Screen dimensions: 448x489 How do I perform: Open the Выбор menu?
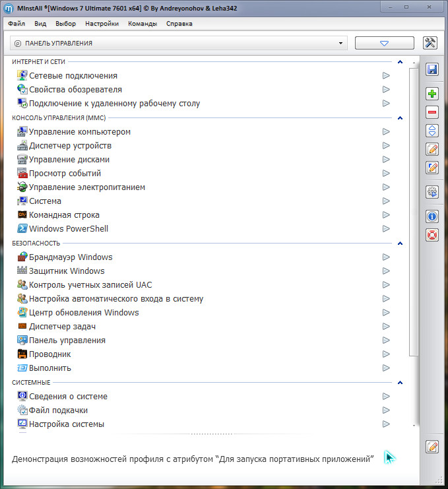(66, 24)
